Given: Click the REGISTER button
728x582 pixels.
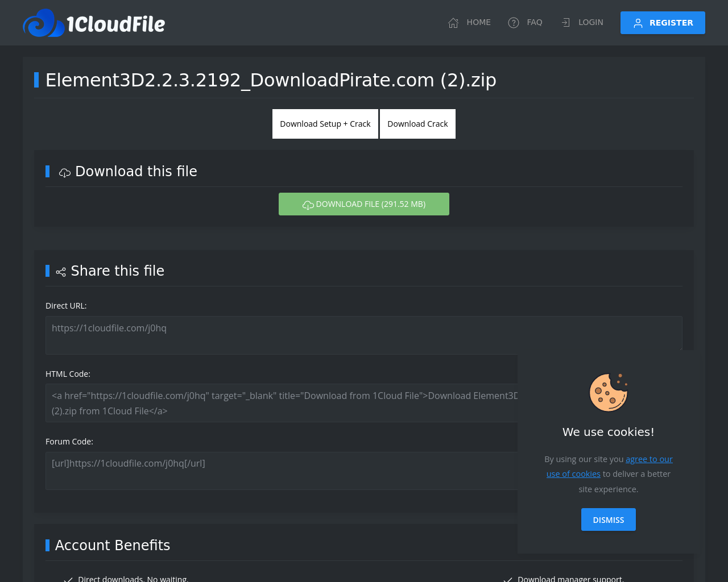Looking at the screenshot, I should (x=663, y=23).
